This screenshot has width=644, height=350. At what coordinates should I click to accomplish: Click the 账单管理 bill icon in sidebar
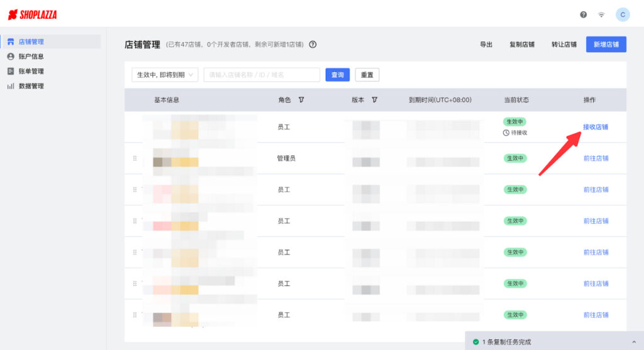(x=11, y=71)
